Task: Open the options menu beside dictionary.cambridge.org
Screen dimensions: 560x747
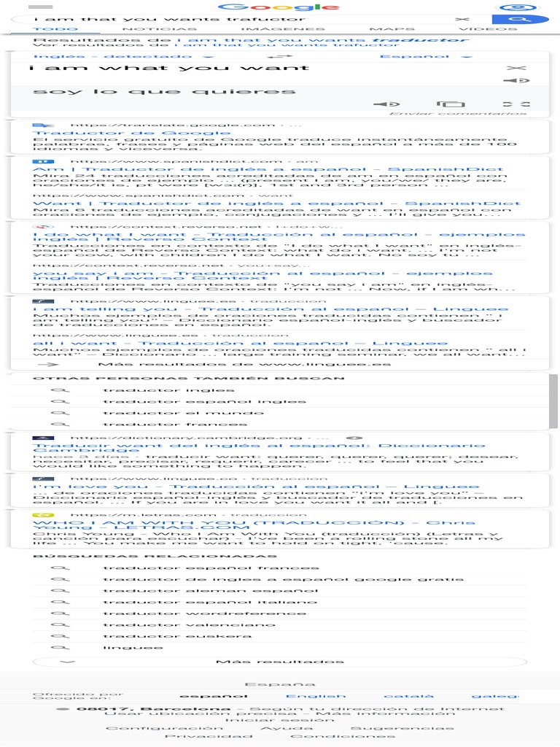Action: [354, 438]
